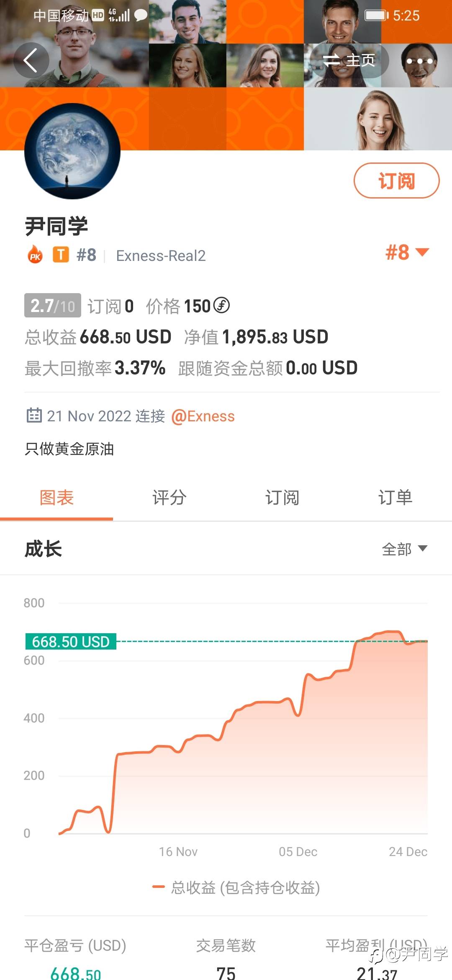Switch to 主页 homepage view
Viewport: 452px width, 980px height.
click(349, 61)
